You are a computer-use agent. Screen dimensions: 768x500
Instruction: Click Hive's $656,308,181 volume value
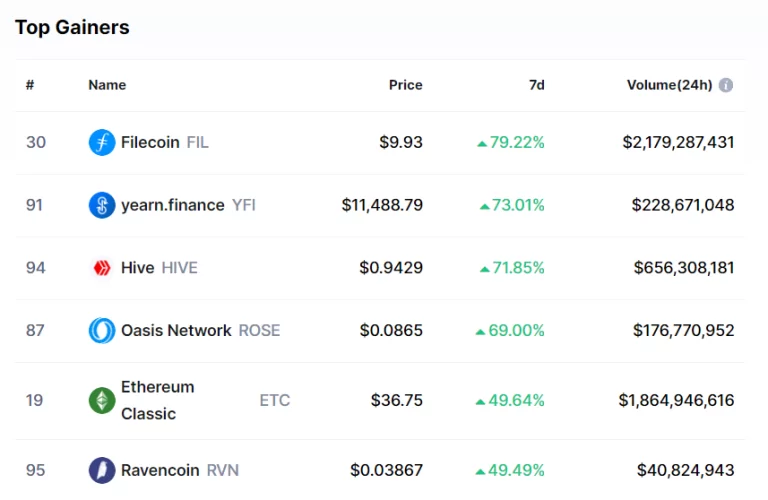tap(684, 267)
